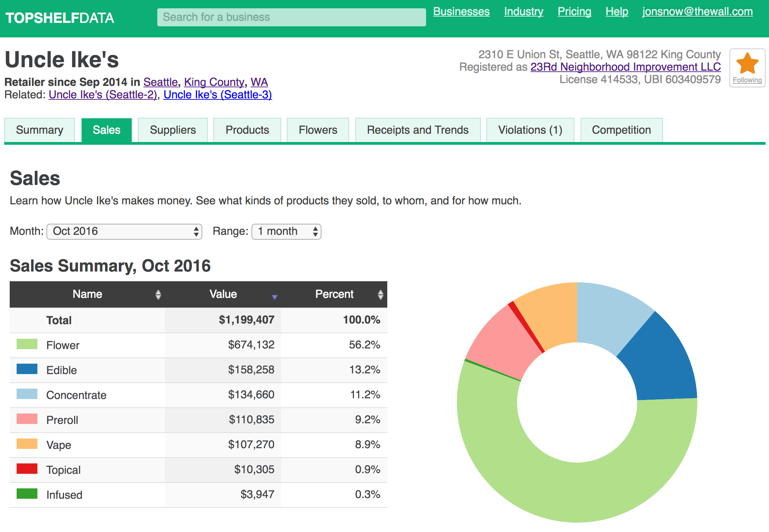769x532 pixels.
Task: Click the orange Following star icon
Action: click(747, 64)
